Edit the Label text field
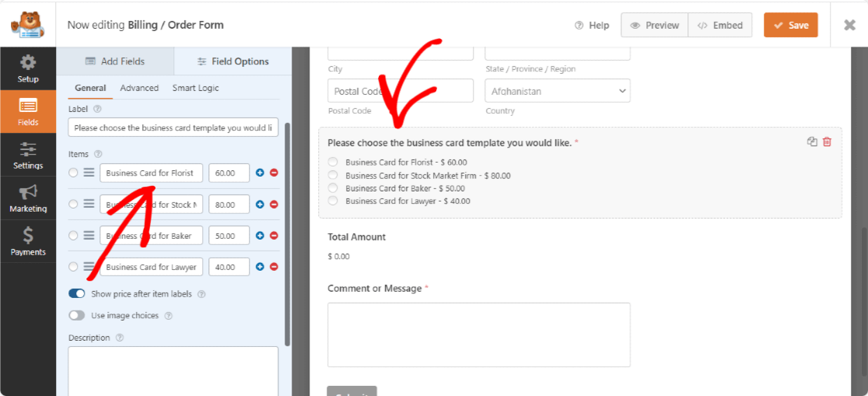 click(173, 128)
